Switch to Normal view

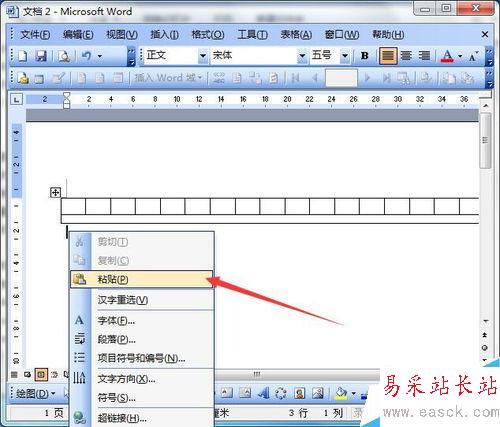coord(14,375)
